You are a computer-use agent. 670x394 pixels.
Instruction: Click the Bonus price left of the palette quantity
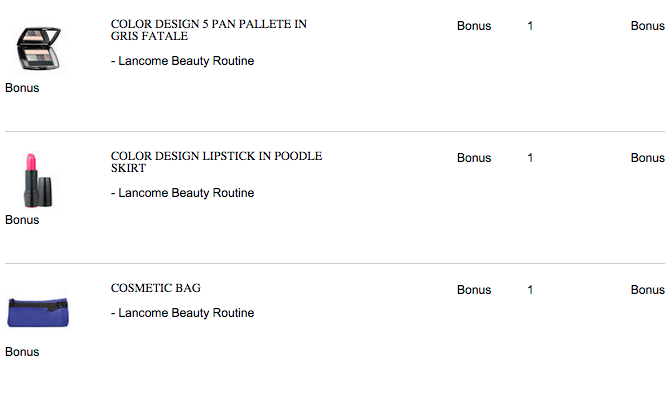point(474,26)
